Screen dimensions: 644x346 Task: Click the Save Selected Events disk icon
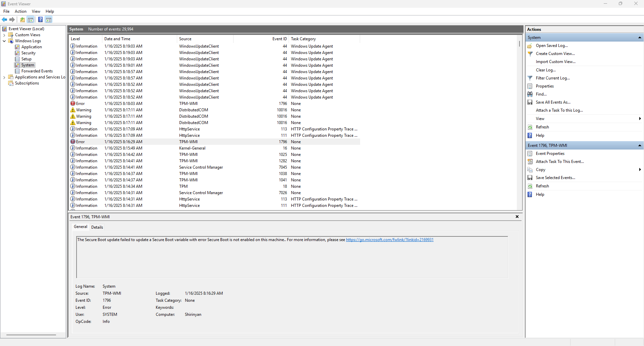[x=530, y=178]
